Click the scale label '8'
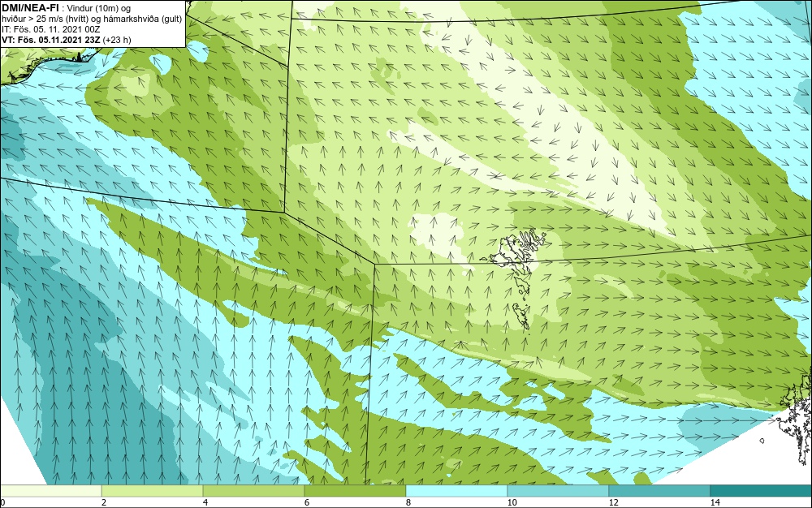 pos(408,503)
